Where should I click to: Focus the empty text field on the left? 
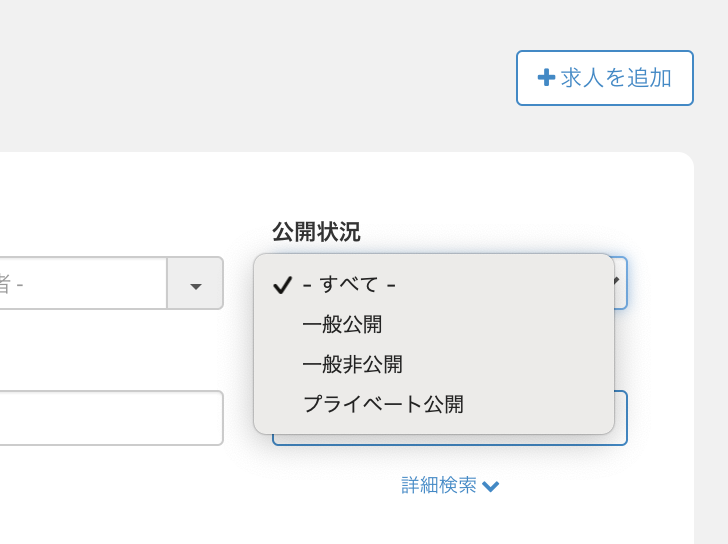coord(110,418)
